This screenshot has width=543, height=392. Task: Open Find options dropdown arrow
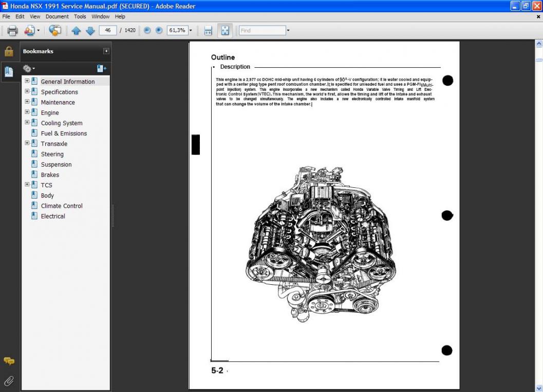click(288, 31)
